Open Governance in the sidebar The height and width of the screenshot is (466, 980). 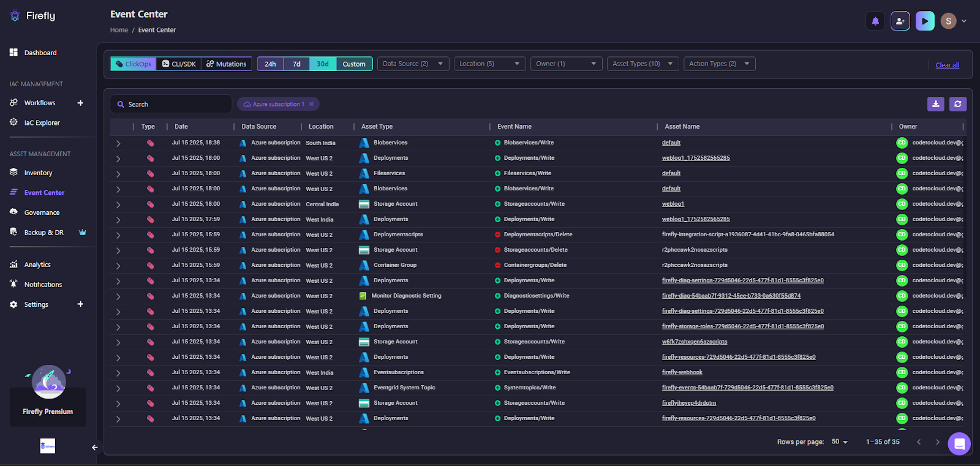pyautogui.click(x=42, y=212)
